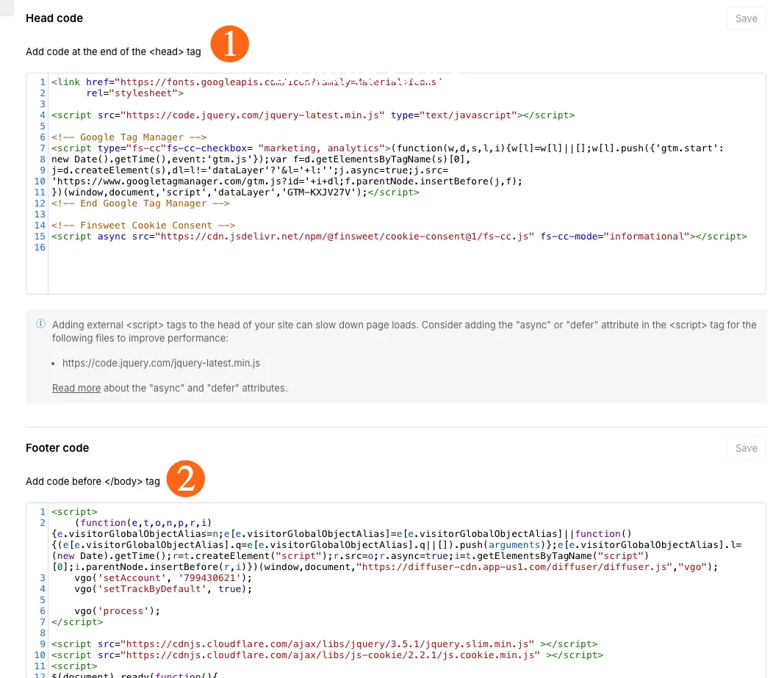Click the vgo('setAccount', '799430621') line
The image size is (784, 678).
pos(163,578)
